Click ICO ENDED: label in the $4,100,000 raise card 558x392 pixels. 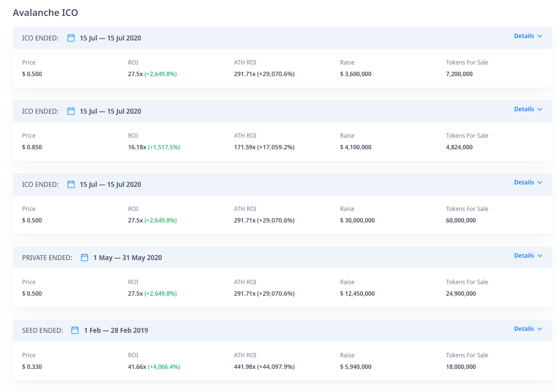(x=40, y=111)
